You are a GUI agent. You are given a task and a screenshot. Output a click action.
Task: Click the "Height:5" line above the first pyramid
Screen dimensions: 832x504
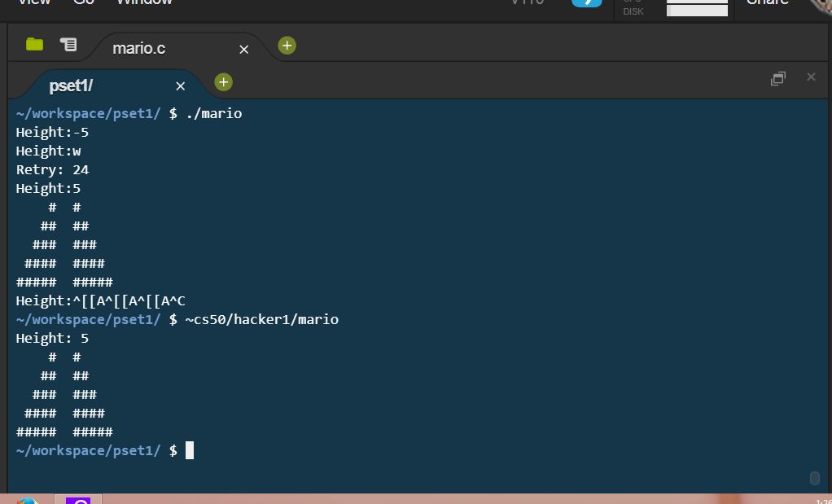coord(48,188)
